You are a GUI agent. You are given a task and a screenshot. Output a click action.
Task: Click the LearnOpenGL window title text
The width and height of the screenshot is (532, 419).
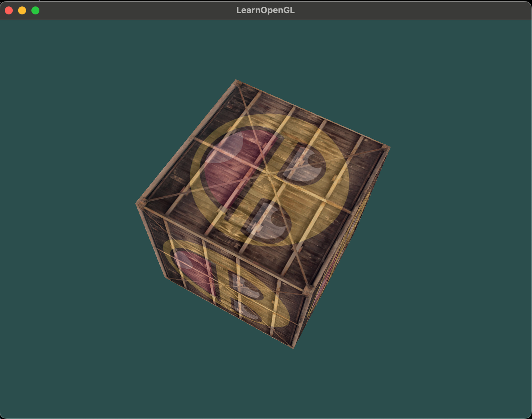[x=265, y=10]
